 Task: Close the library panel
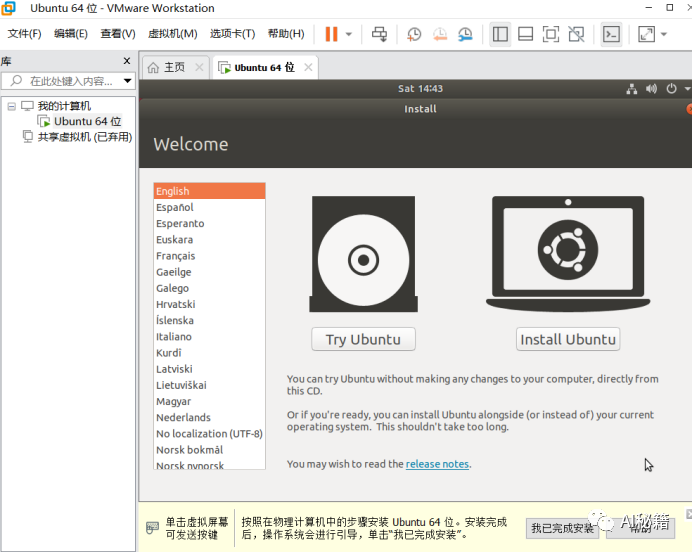click(127, 61)
